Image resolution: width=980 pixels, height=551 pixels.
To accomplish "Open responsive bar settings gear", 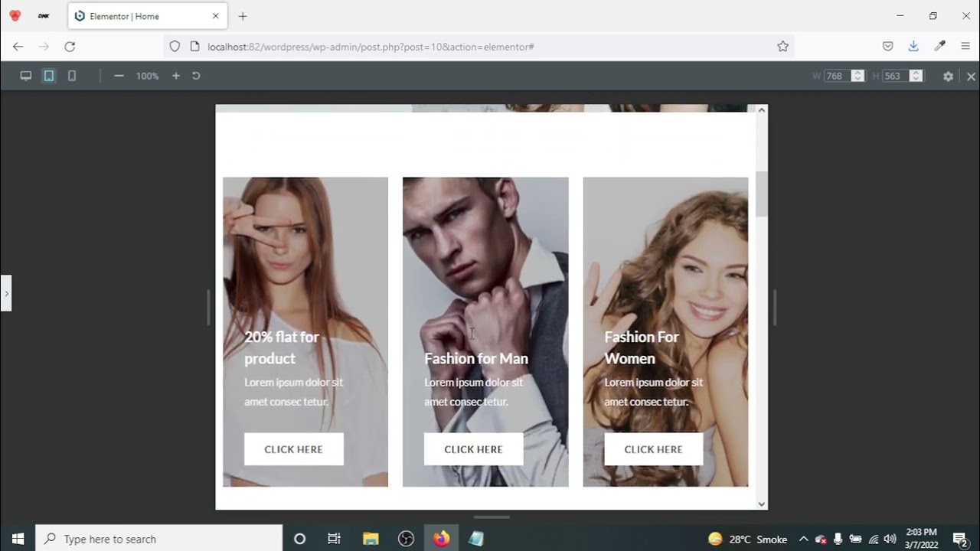I will 948,77.
